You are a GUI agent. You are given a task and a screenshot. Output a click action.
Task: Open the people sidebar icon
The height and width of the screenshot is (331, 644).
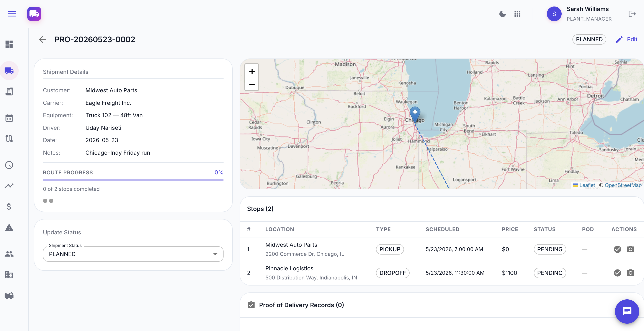coord(9,254)
